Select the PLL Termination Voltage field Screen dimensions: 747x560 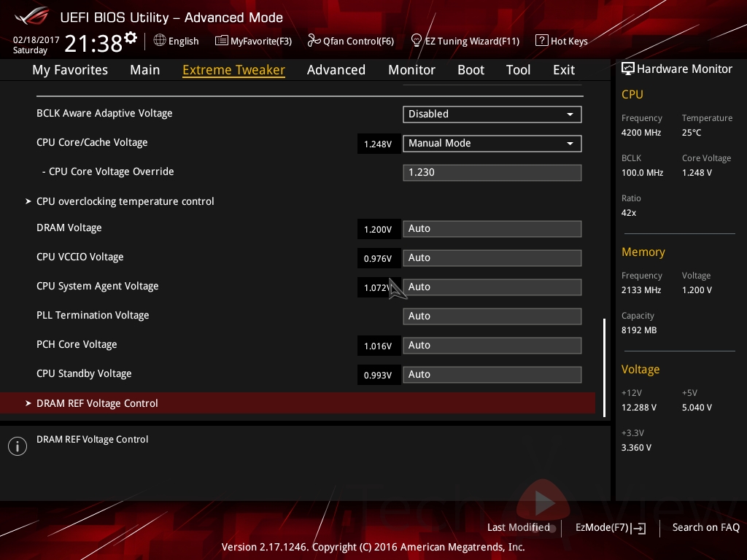(492, 316)
